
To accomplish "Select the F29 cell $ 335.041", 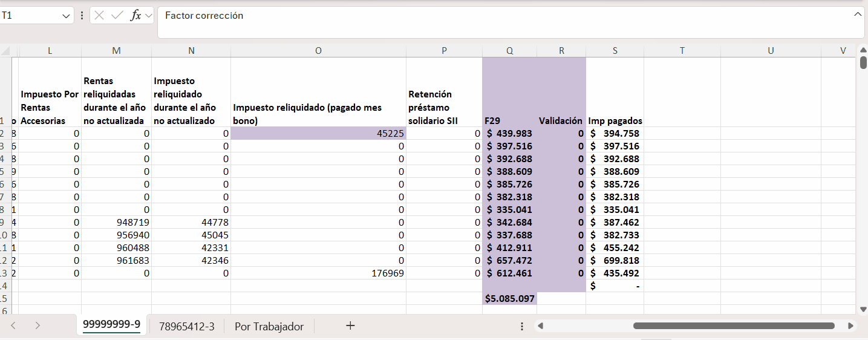I will pyautogui.click(x=510, y=209).
